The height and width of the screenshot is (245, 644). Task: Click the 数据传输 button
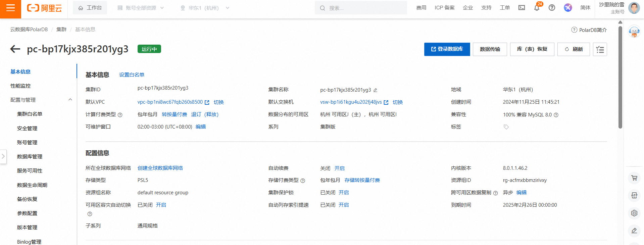coord(490,49)
